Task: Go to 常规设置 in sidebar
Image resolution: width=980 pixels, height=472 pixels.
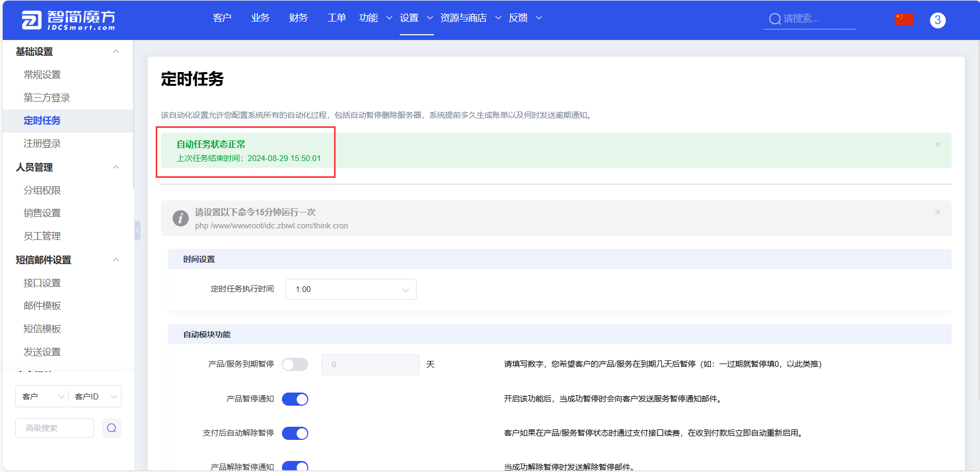Action: 42,75
